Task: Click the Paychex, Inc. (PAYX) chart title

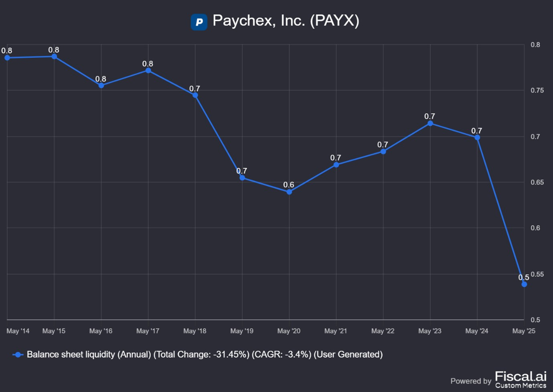Action: click(286, 21)
